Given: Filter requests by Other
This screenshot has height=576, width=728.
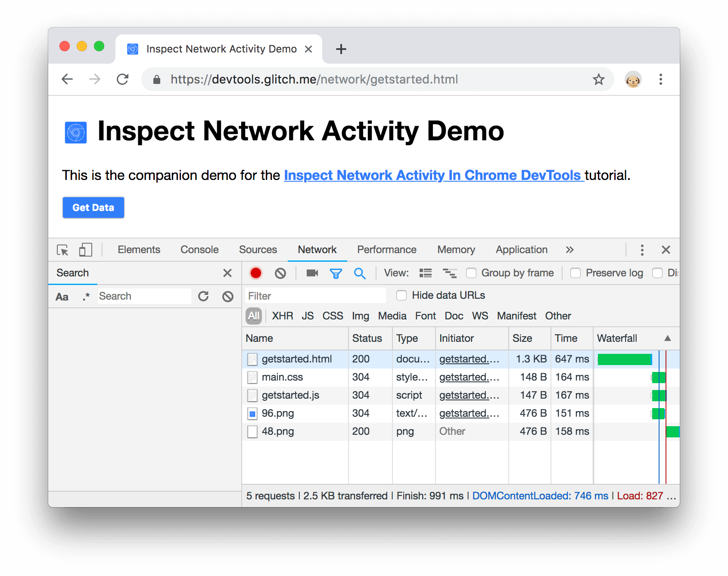Looking at the screenshot, I should pyautogui.click(x=558, y=316).
